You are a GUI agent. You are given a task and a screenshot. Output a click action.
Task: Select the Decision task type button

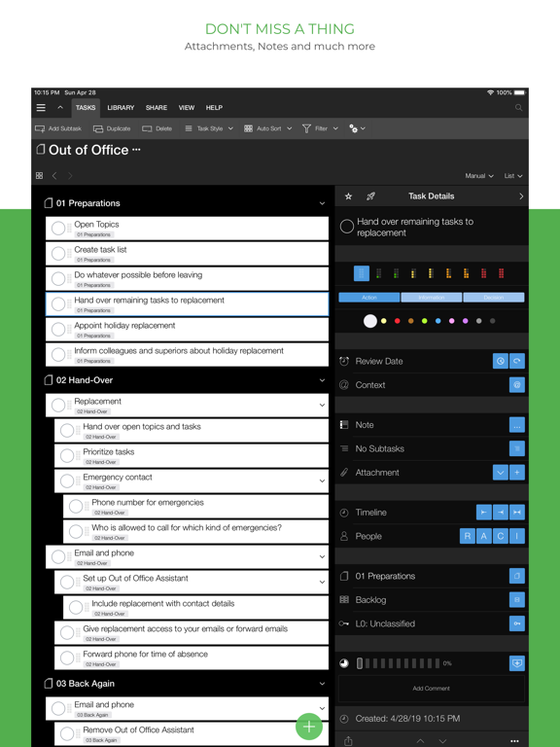point(494,298)
